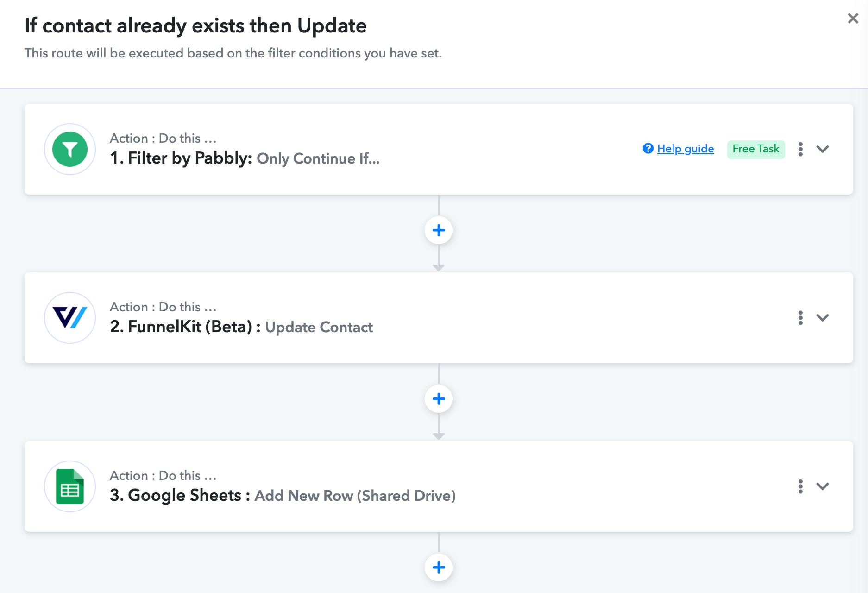Open three-dot menu for Filter by Pabbly

click(800, 149)
